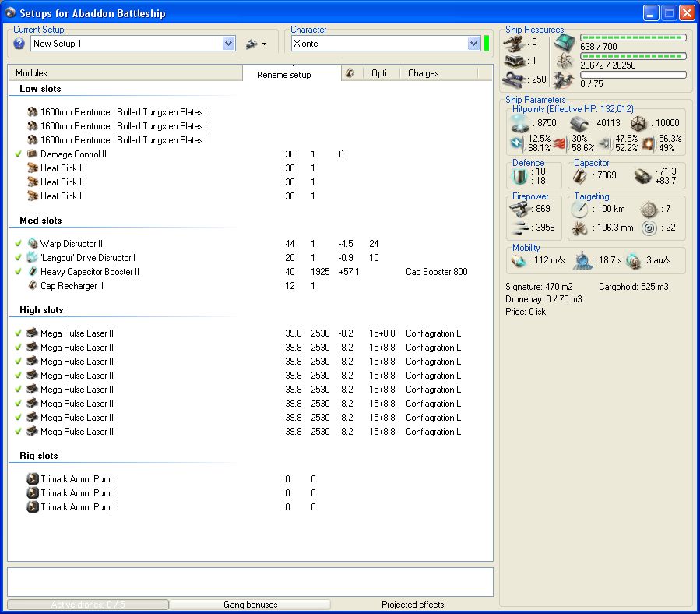Click the Modules column header
700x614 pixels.
[x=125, y=73]
